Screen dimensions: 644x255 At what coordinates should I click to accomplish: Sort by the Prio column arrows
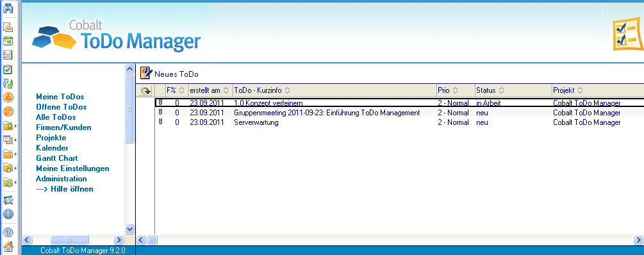tap(455, 90)
